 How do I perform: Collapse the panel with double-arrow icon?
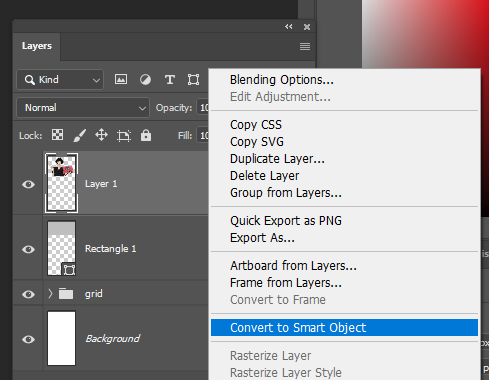click(289, 27)
